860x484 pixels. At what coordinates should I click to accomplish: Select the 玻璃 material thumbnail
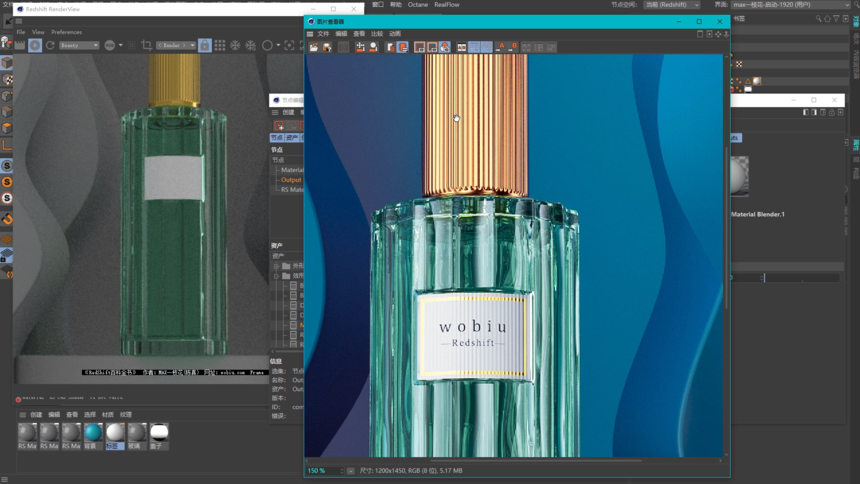[137, 432]
